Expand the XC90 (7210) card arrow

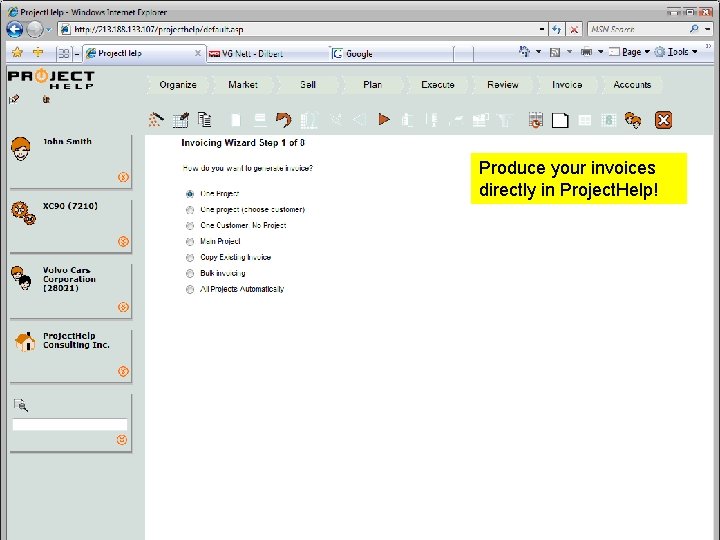tap(123, 241)
